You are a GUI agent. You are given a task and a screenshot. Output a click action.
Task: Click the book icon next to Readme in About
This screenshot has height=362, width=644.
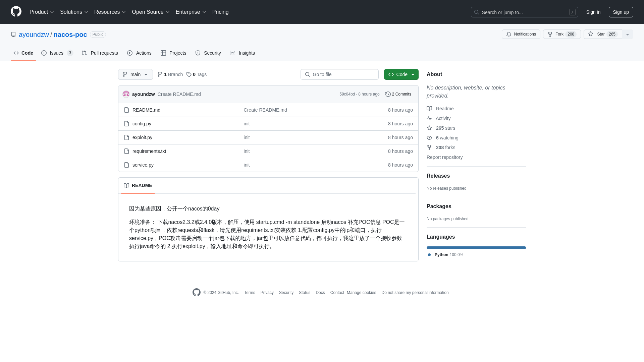(429, 109)
